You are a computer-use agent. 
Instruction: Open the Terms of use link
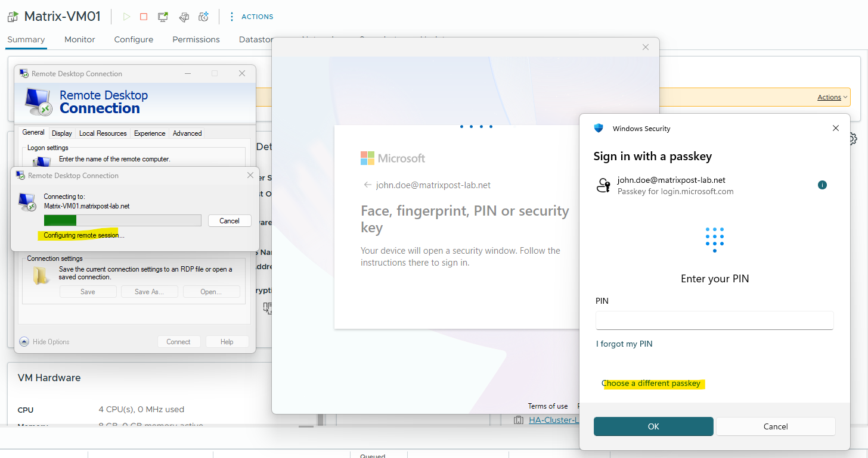[548, 406]
